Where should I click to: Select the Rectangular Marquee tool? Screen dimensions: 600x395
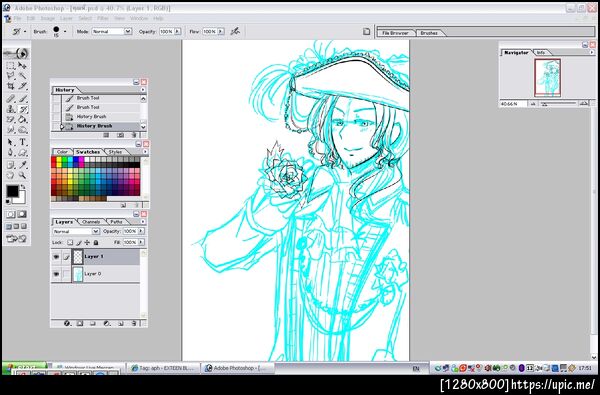(x=11, y=65)
